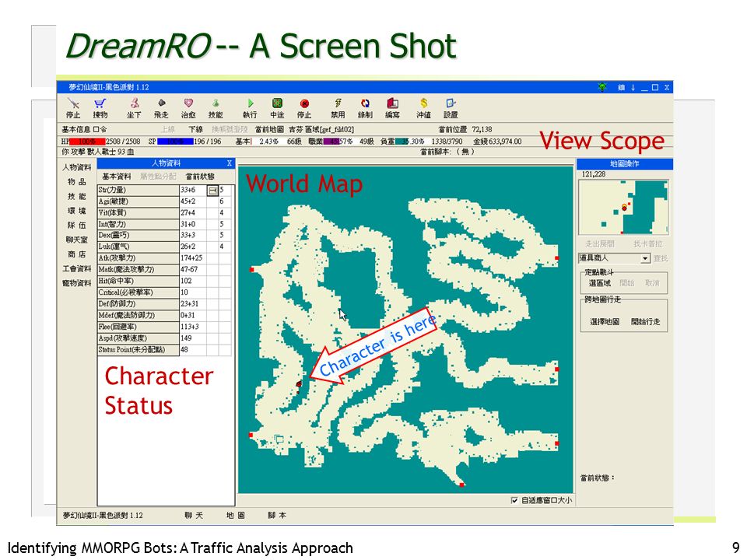Viewport: 747px width, 560px height.
Task: Open the 技能 skill potion icon
Action: tap(216, 103)
